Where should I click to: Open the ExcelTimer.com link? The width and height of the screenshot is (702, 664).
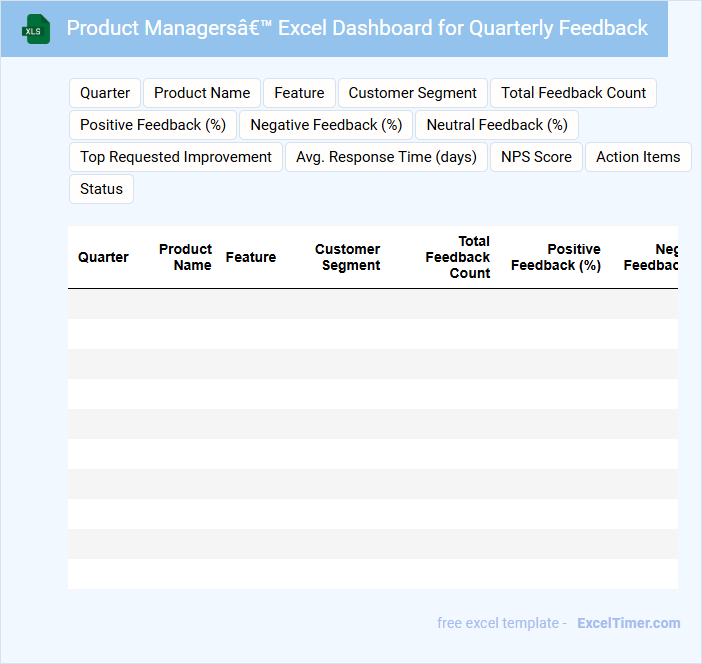pos(628,623)
